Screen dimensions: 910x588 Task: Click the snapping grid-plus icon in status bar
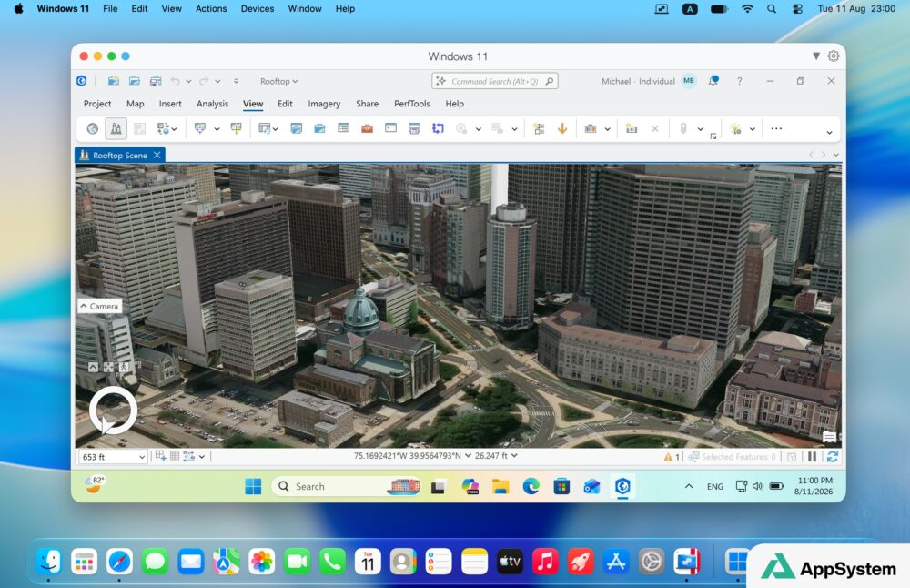161,456
